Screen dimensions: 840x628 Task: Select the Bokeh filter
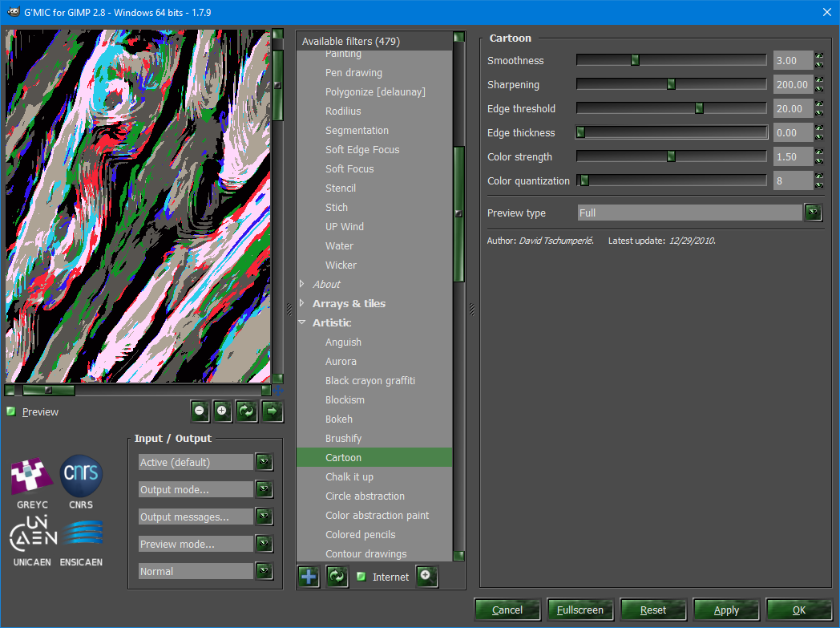pyautogui.click(x=374, y=419)
